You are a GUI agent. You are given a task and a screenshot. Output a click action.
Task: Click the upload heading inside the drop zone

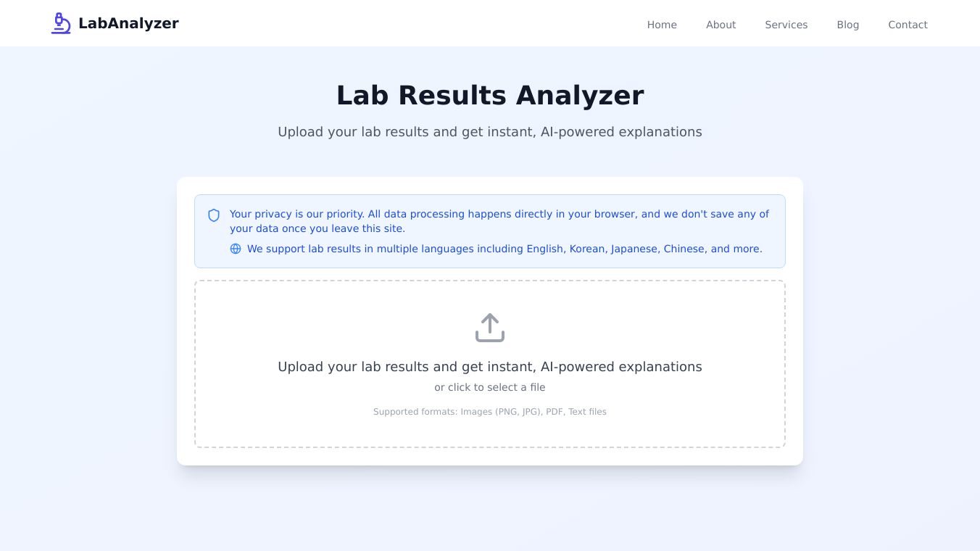490,367
